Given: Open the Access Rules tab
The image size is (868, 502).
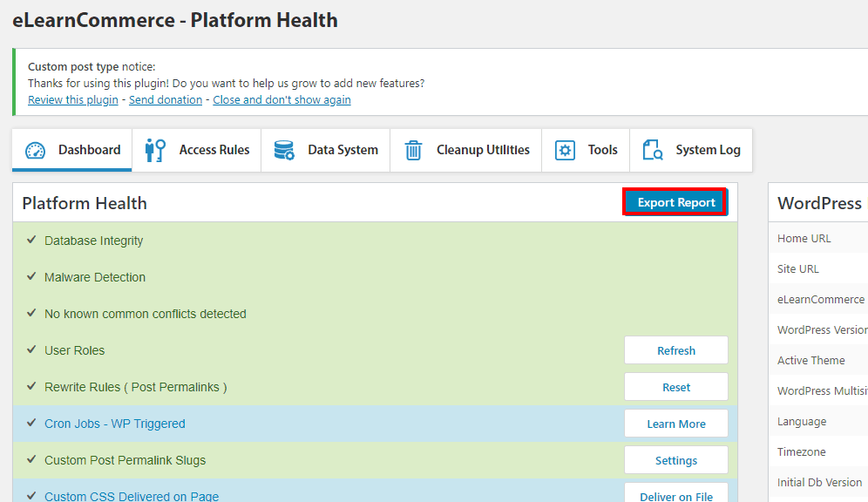Looking at the screenshot, I should (x=214, y=150).
